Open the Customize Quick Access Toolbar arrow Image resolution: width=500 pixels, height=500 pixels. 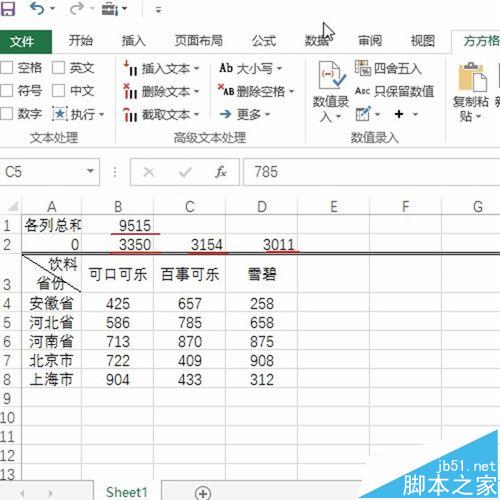point(158,10)
